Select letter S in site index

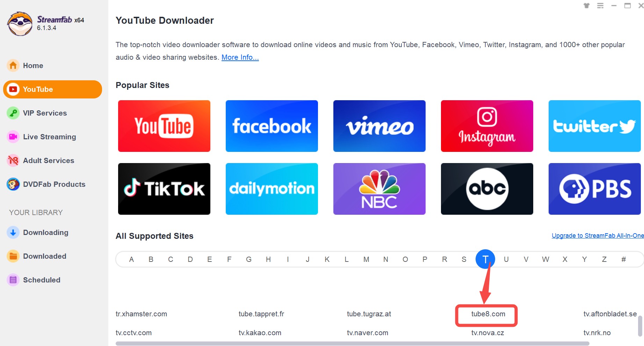(x=464, y=259)
